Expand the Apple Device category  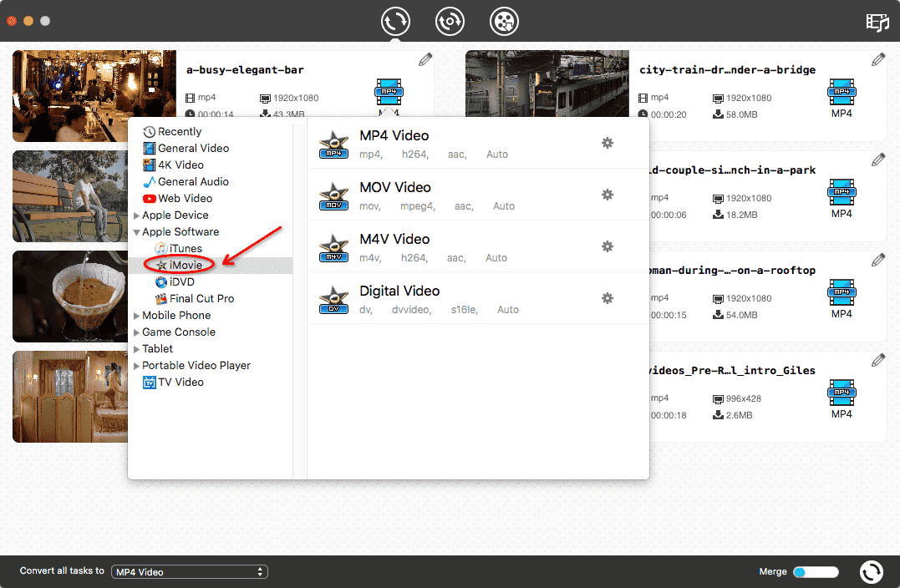136,215
